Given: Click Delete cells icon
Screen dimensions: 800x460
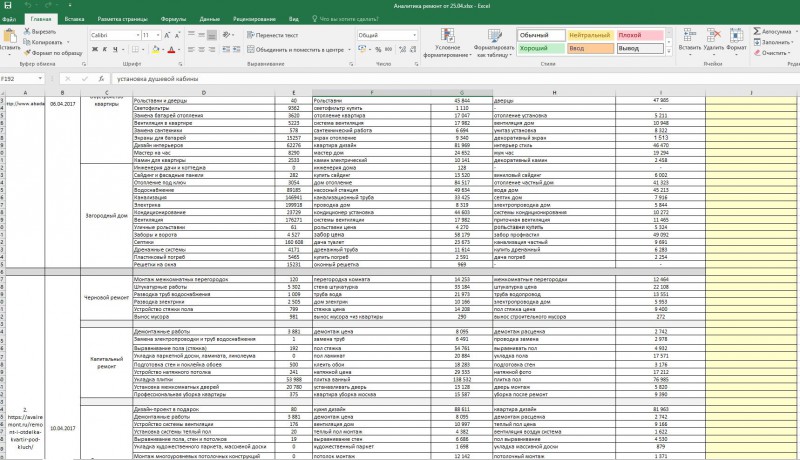Looking at the screenshot, I should click(x=713, y=35).
